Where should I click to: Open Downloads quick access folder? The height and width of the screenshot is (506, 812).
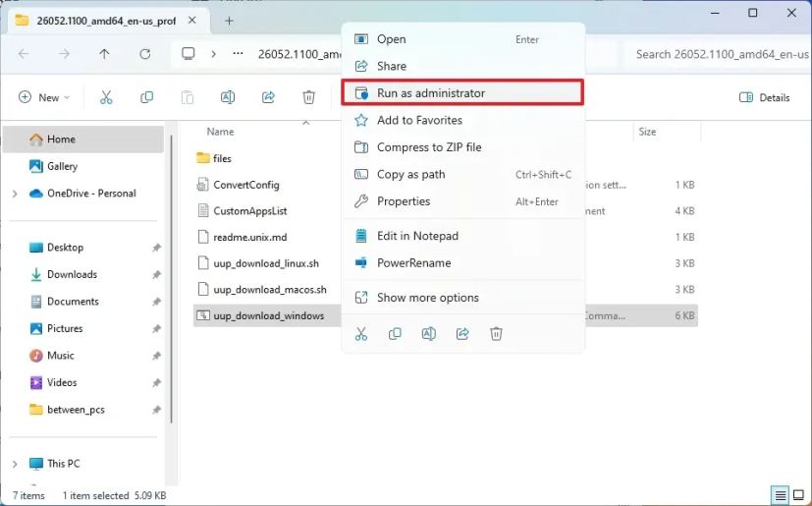[x=83, y=274]
